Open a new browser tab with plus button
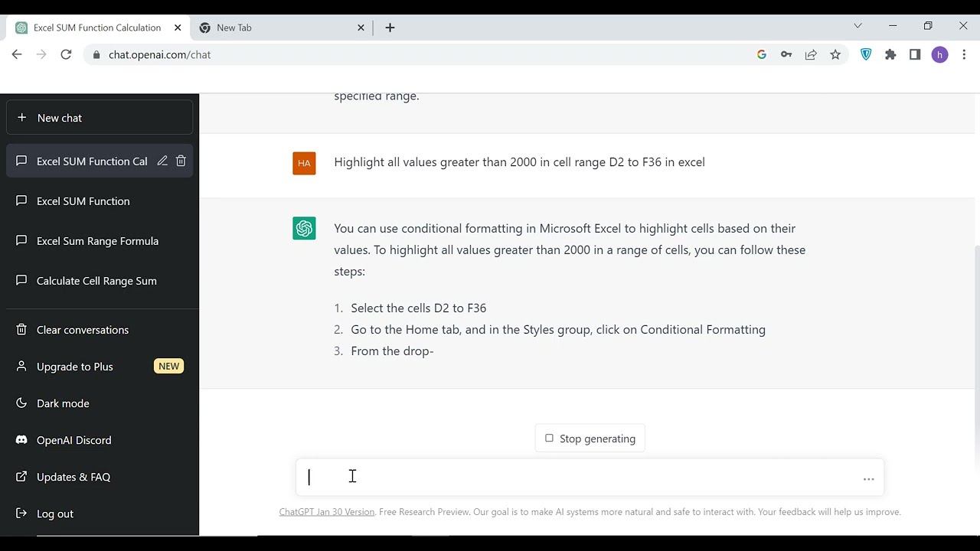The height and width of the screenshot is (551, 980). (390, 28)
